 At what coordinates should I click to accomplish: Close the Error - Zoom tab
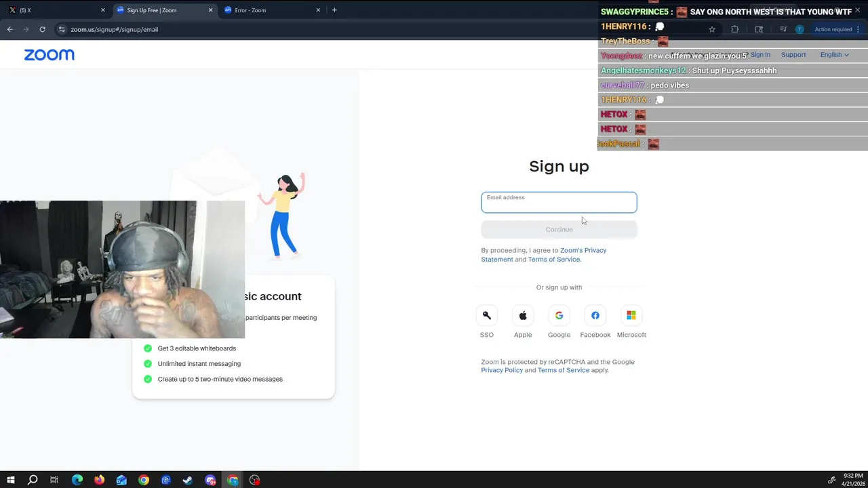coord(318,10)
